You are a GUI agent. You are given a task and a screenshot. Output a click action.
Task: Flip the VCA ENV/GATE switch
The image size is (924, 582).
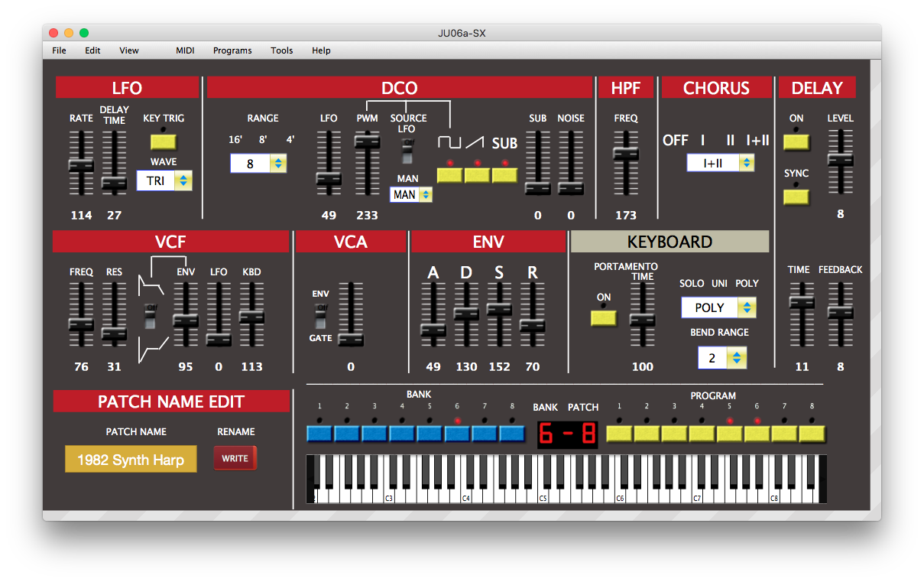point(321,317)
